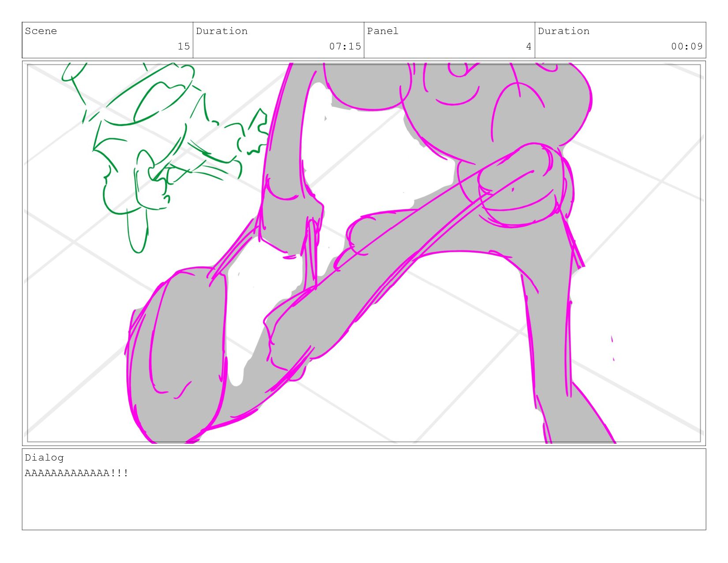Click the scene duration value 07:15
Viewport: 728px width, 563px height.
pyautogui.click(x=345, y=46)
